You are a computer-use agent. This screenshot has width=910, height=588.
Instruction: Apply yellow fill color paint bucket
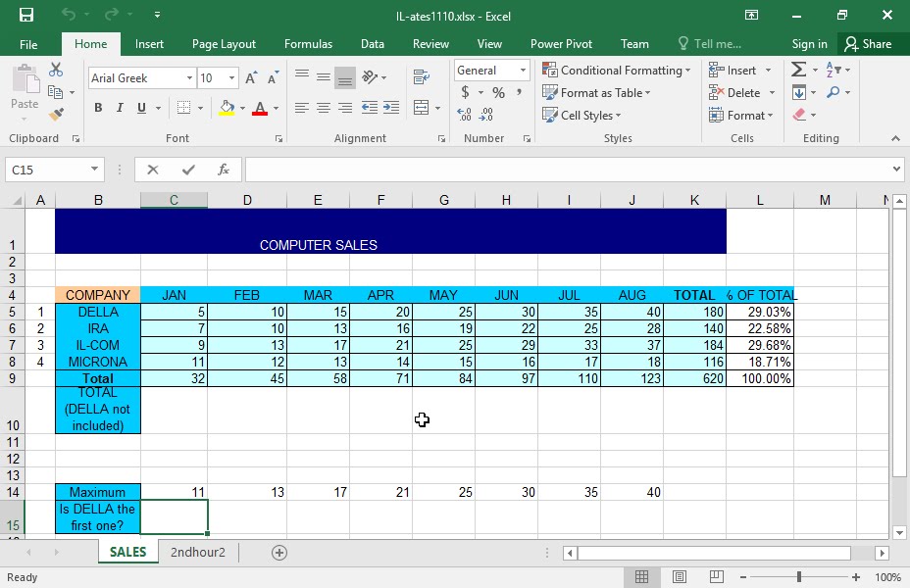coord(227,108)
